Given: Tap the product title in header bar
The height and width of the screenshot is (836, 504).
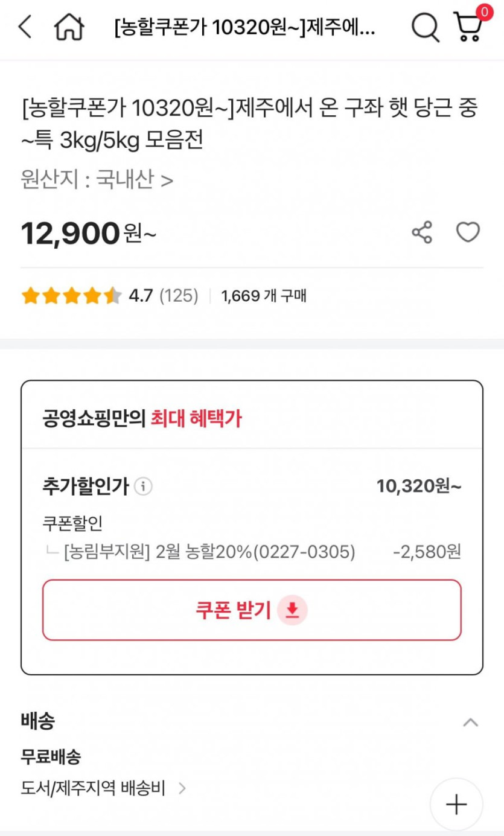Looking at the screenshot, I should (244, 28).
